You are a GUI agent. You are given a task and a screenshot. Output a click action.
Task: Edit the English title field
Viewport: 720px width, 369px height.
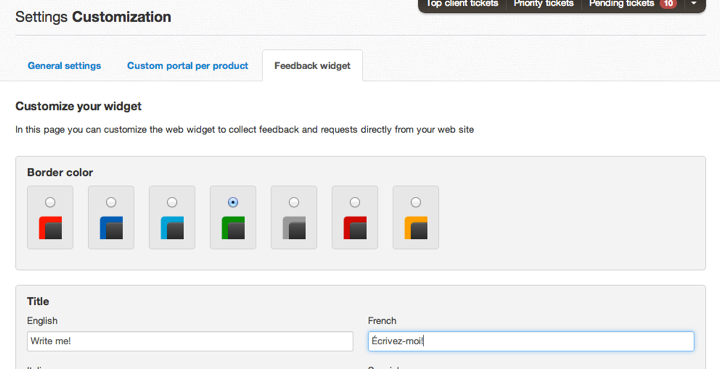[x=190, y=341]
